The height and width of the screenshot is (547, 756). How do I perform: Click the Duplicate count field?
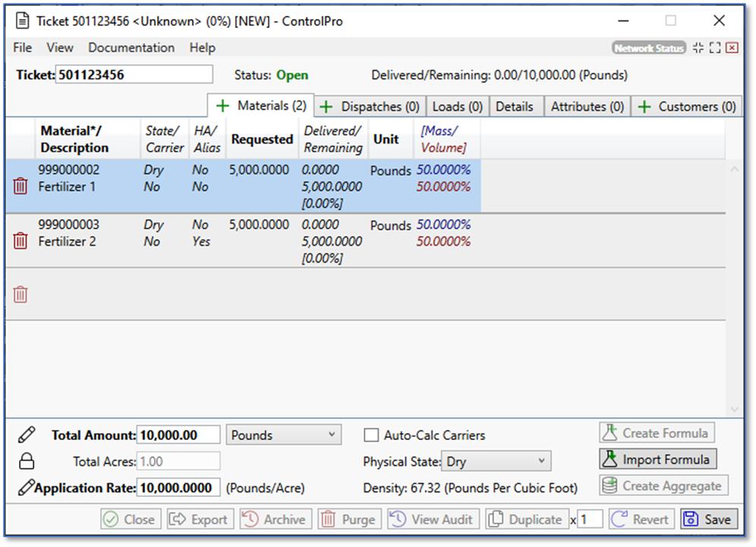click(591, 520)
